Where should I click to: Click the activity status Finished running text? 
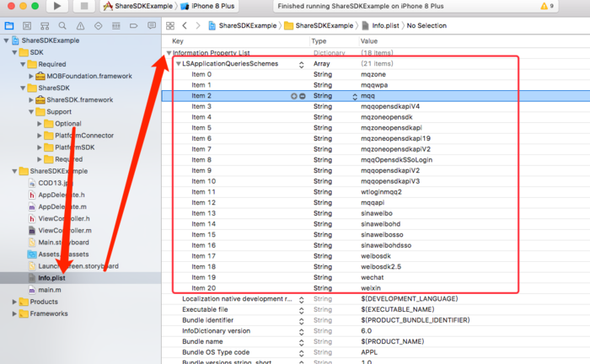[x=361, y=6]
